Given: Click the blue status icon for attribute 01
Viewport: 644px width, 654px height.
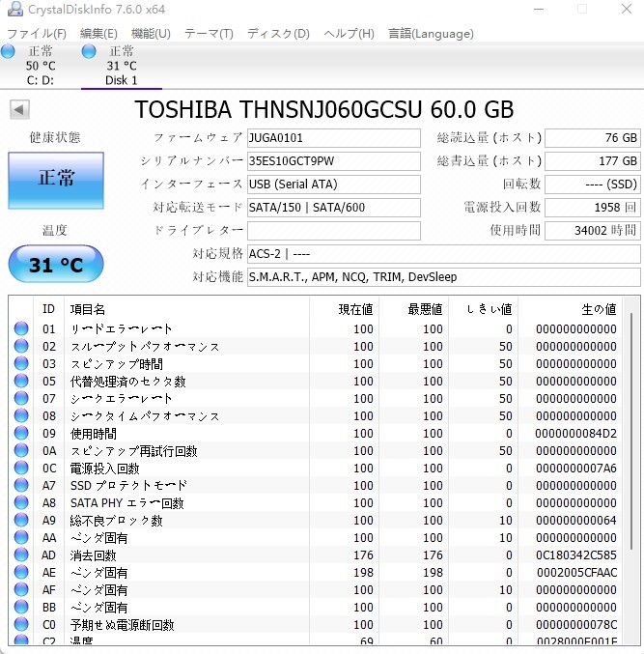Looking at the screenshot, I should (x=21, y=329).
